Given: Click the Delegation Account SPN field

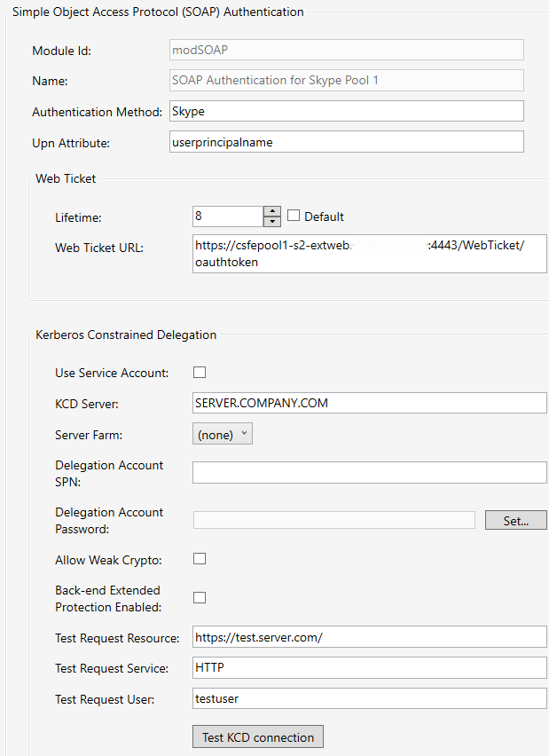Looking at the screenshot, I should 369,473.
